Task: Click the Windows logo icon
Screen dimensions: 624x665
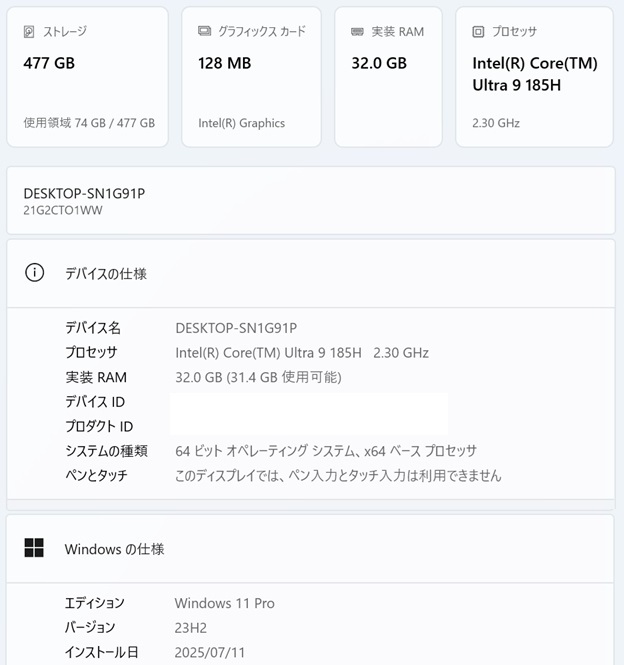Action: point(34,548)
